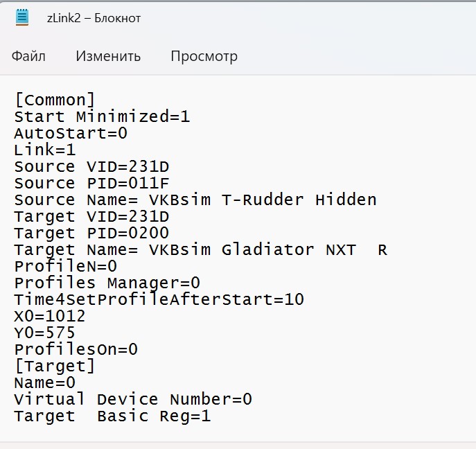This screenshot has height=449, width=476.
Task: Open the Изменить menu
Action: point(108,56)
